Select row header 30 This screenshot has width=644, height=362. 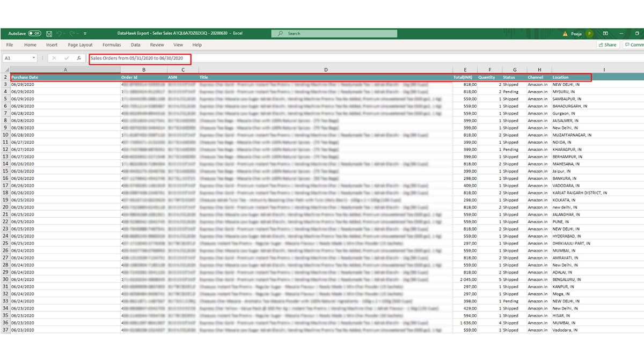coord(5,279)
